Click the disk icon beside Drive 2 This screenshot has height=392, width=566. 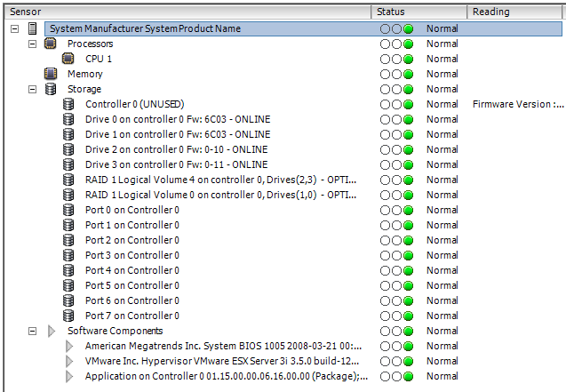pyautogui.click(x=68, y=149)
